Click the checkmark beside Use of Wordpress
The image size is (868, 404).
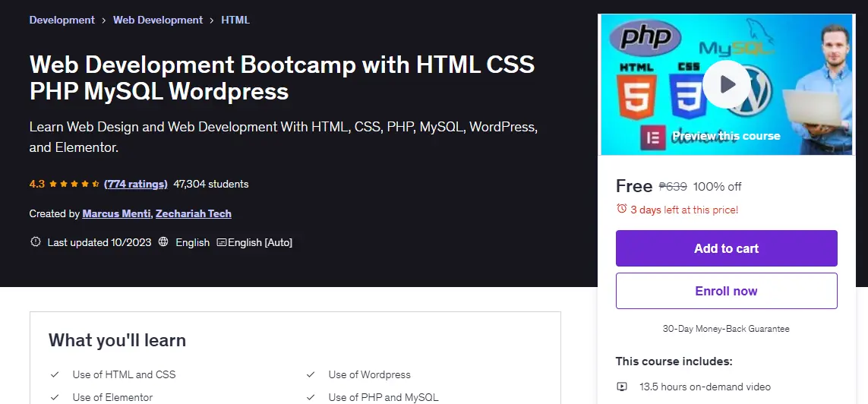click(311, 374)
